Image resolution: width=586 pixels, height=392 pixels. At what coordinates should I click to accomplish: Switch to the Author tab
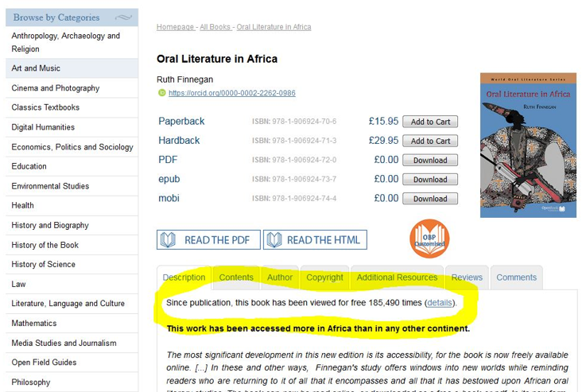pyautogui.click(x=280, y=278)
